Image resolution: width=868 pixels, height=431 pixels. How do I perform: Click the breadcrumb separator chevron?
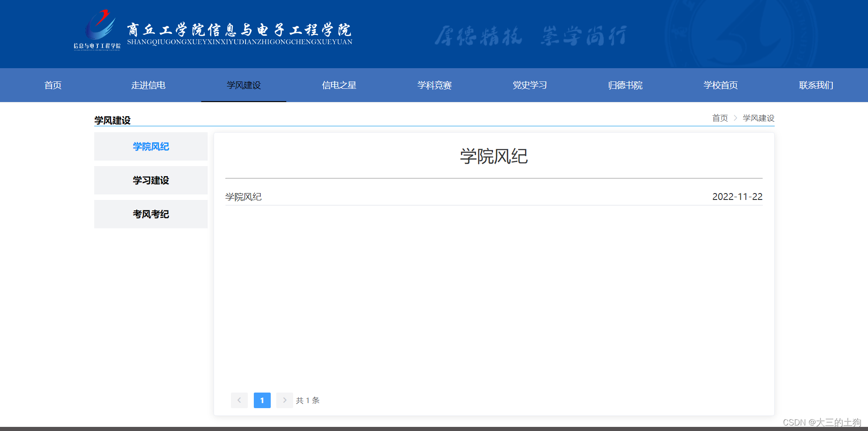point(735,118)
